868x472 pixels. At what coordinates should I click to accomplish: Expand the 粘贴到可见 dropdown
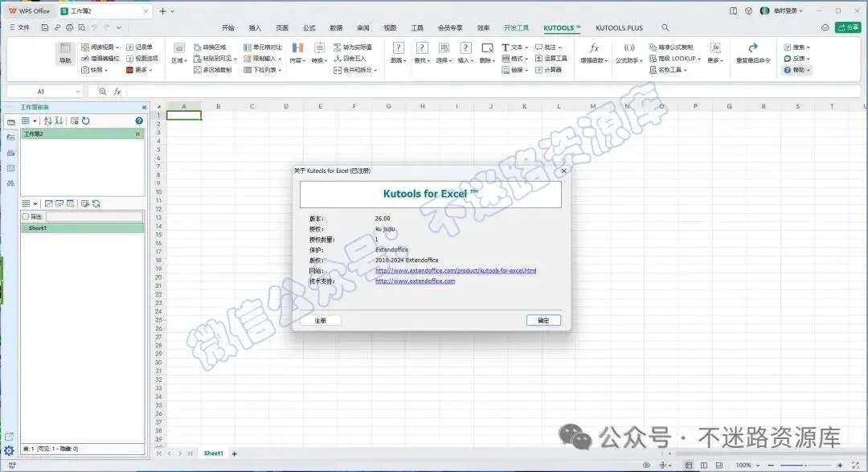click(235, 59)
